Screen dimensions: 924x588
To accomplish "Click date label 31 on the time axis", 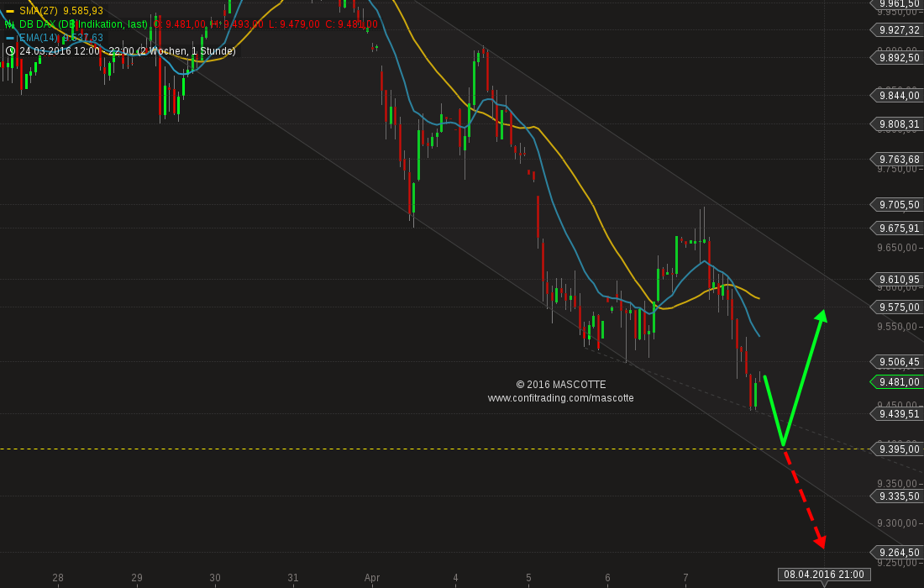I will pyautogui.click(x=293, y=578).
